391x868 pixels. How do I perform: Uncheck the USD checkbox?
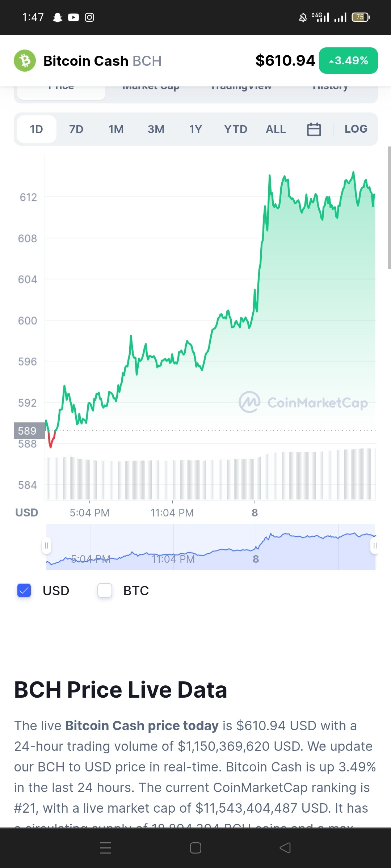pyautogui.click(x=24, y=590)
